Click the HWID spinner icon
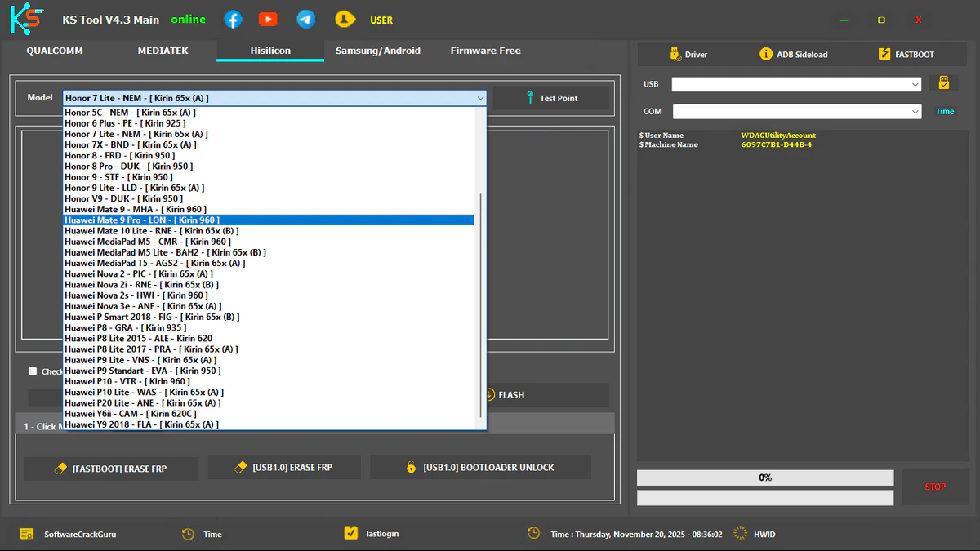 point(740,534)
